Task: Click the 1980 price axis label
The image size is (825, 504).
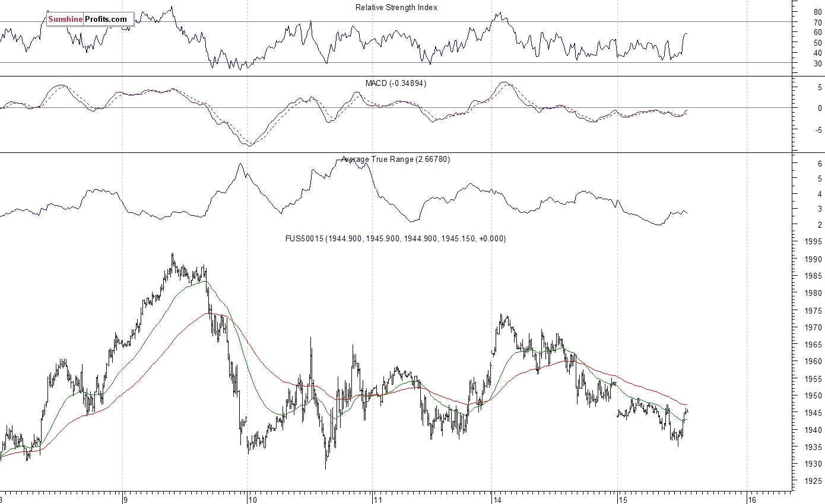Action: coord(814,294)
